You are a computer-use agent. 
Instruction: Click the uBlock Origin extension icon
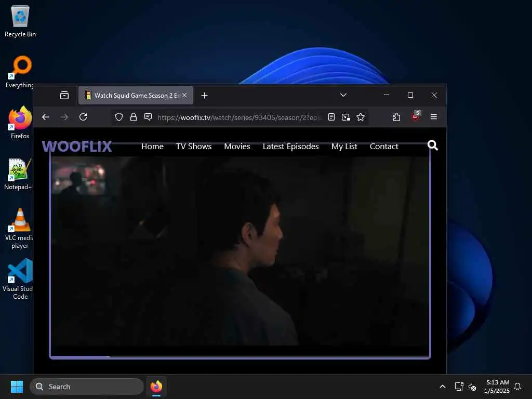(x=415, y=116)
